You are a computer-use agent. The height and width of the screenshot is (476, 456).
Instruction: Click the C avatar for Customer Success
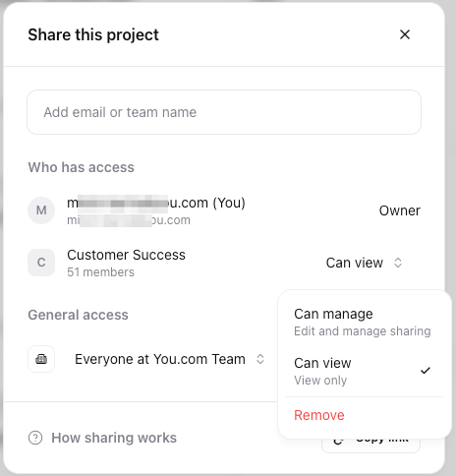(41, 263)
